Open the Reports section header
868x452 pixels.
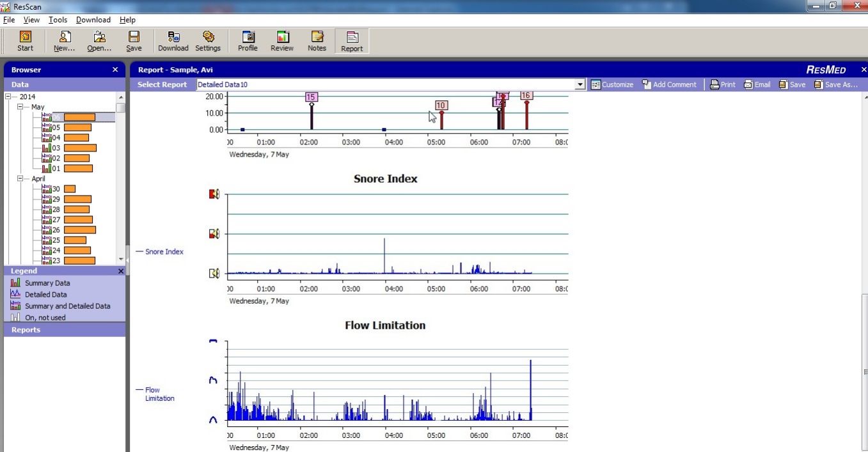65,330
